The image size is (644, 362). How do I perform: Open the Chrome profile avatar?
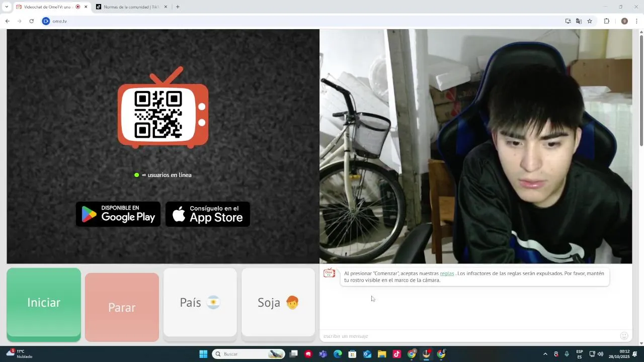624,21
